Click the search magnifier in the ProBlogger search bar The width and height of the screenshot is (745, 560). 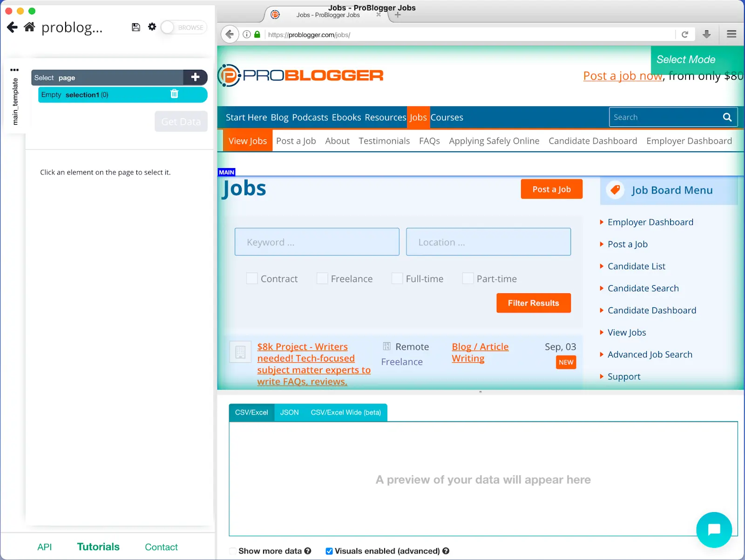tap(727, 117)
